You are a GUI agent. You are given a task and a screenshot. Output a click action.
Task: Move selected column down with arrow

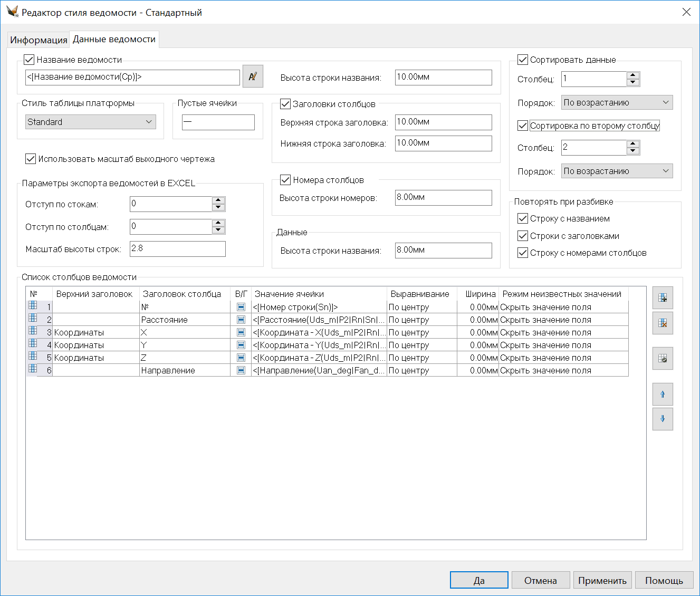pos(663,419)
